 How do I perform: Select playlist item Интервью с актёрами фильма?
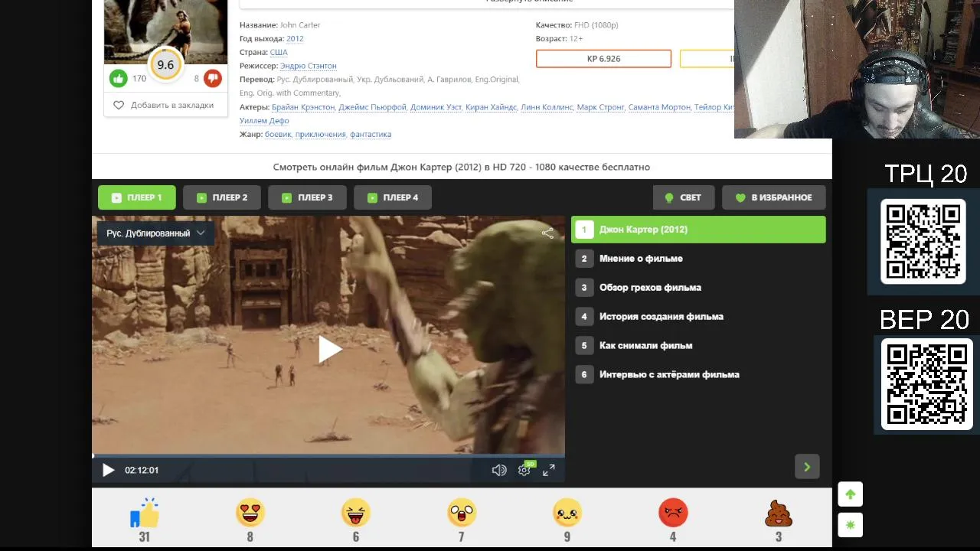coord(698,375)
